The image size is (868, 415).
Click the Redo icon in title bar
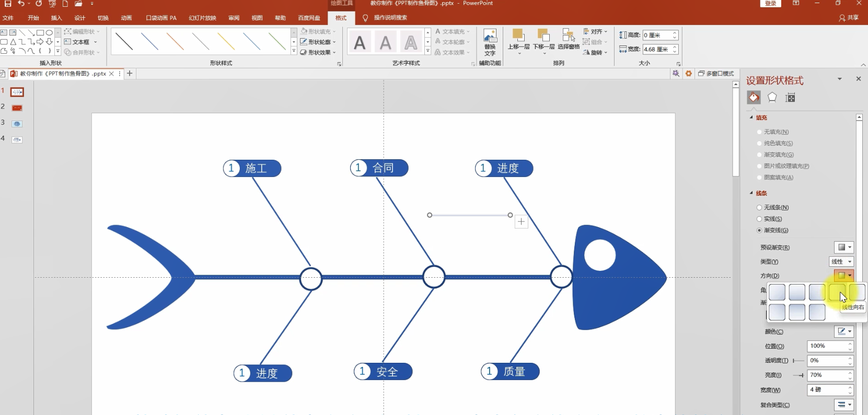click(39, 4)
